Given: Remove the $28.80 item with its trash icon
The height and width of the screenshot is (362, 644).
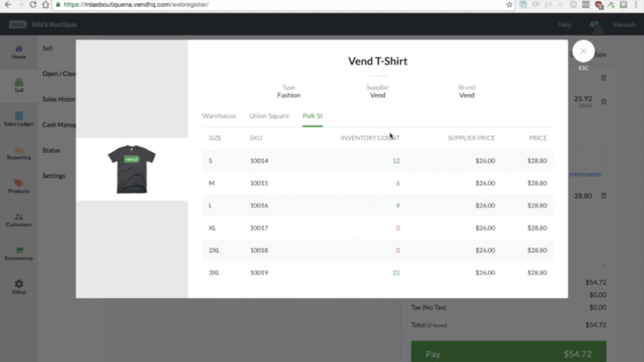Looking at the screenshot, I should point(602,195).
